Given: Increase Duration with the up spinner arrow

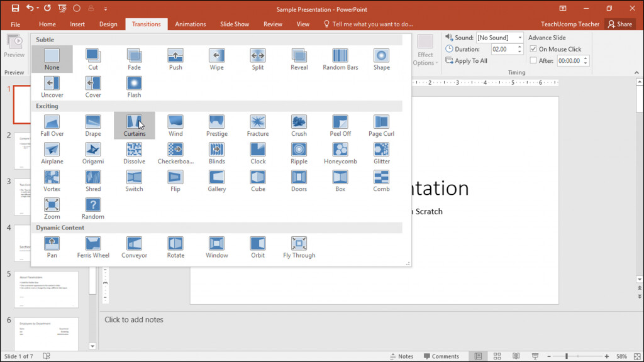Looking at the screenshot, I should tap(519, 46).
